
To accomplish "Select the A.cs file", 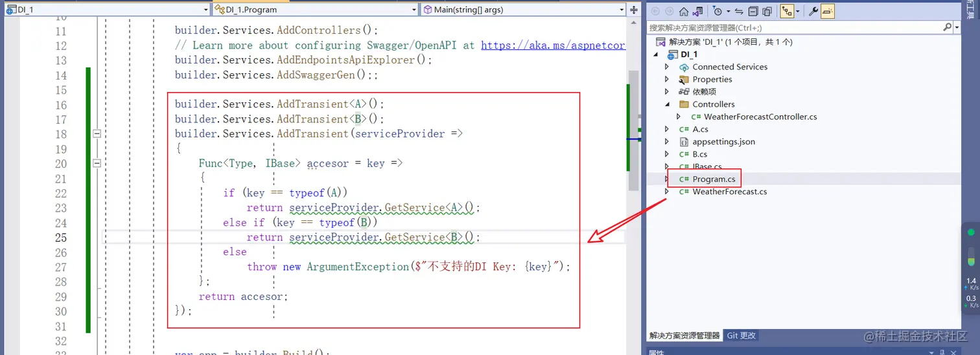I will pos(700,130).
